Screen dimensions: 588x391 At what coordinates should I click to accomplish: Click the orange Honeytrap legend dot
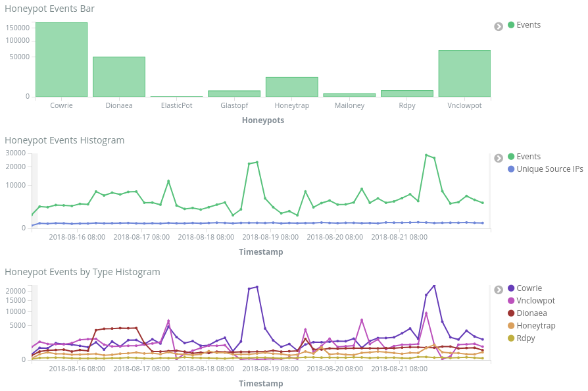point(511,326)
